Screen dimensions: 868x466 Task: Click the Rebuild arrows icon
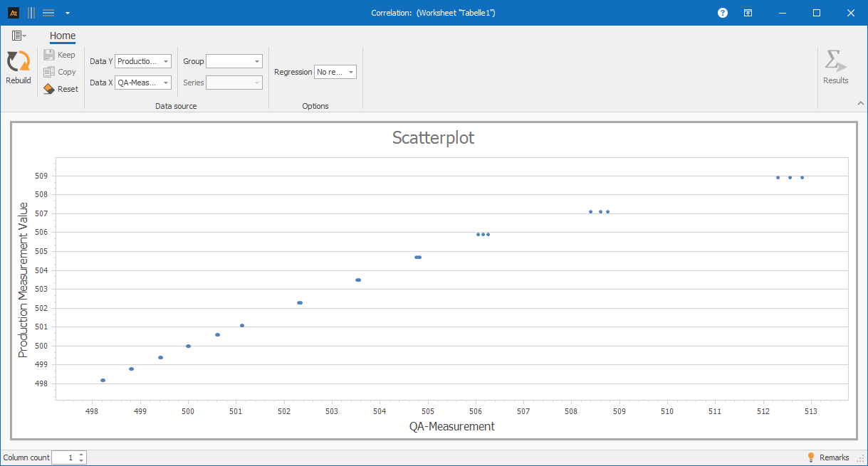point(18,62)
